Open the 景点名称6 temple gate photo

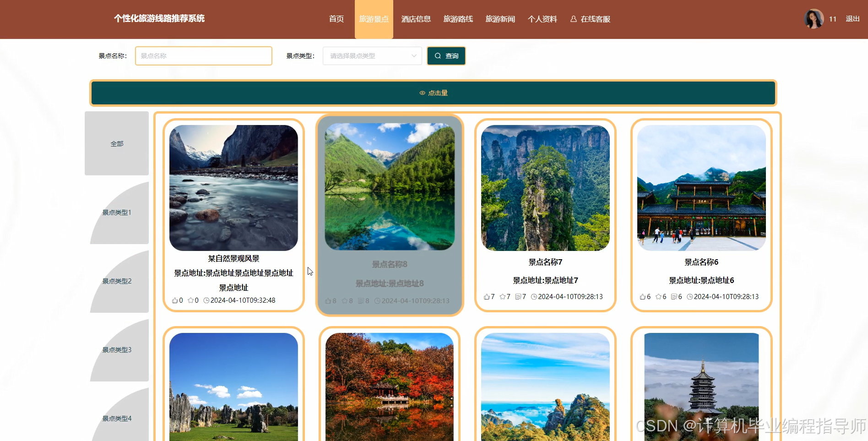[701, 188]
